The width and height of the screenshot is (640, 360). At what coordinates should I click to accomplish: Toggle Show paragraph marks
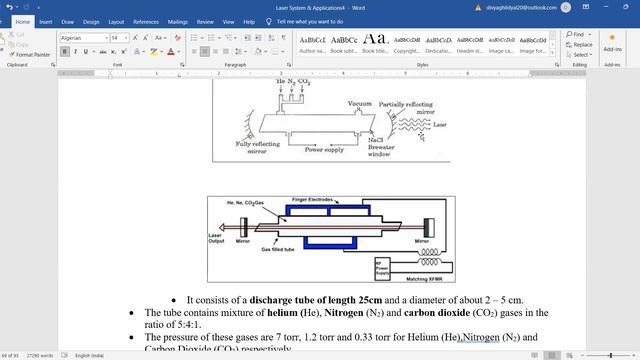(284, 38)
